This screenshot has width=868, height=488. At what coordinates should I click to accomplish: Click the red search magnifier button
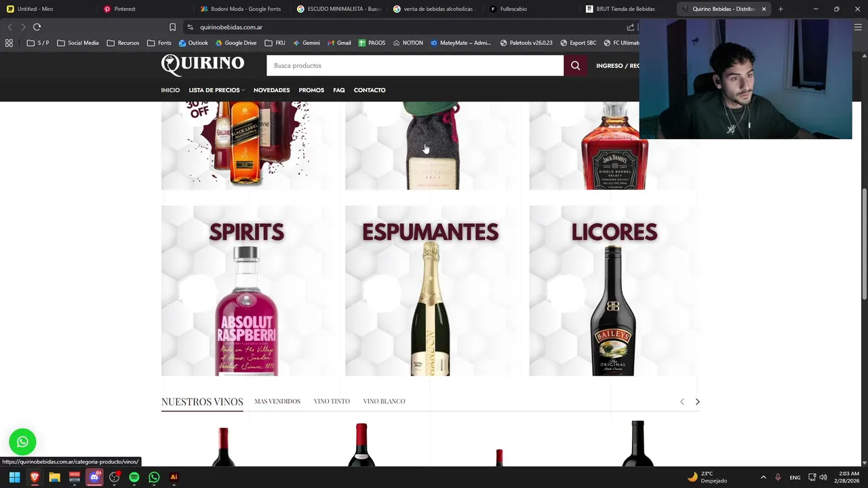(x=576, y=66)
